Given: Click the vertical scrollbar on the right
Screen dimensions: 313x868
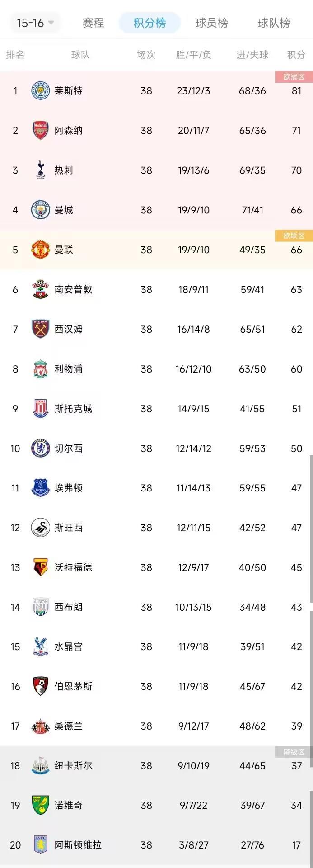Looking at the screenshot, I should pos(311,529).
